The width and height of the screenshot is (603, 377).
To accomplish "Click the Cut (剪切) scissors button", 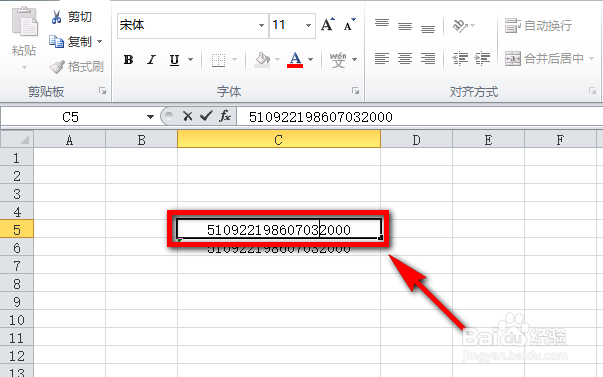I will (x=71, y=17).
